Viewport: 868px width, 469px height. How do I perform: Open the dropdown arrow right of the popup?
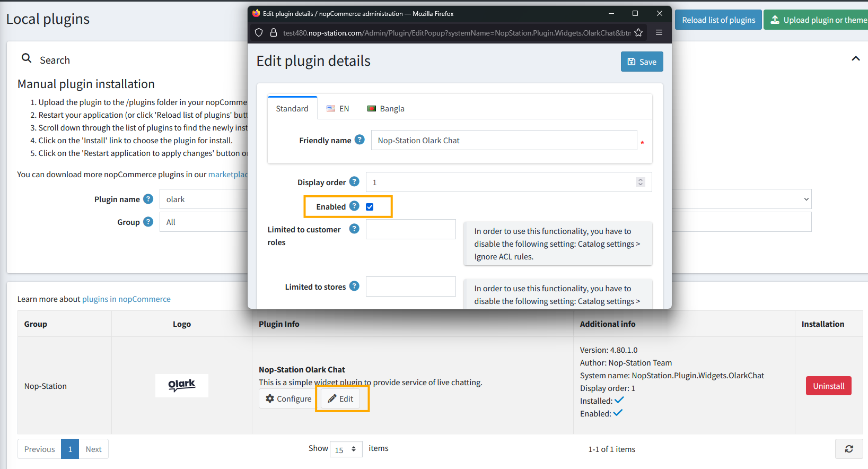click(x=806, y=199)
